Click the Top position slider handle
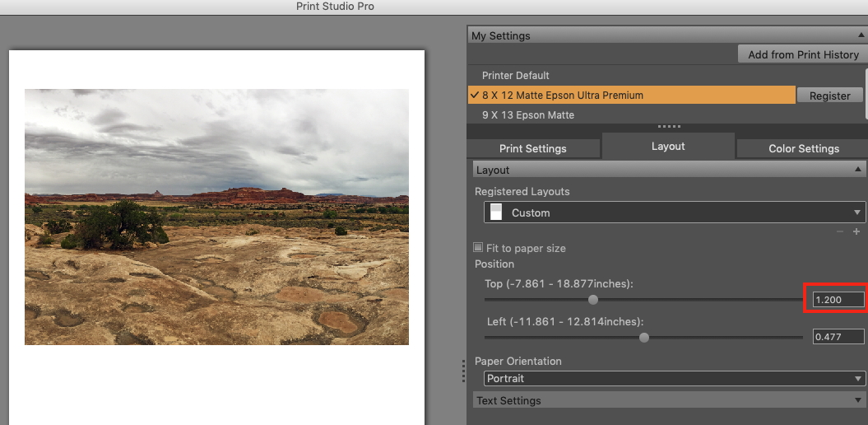Screen dimensions: 868x425 (593, 300)
